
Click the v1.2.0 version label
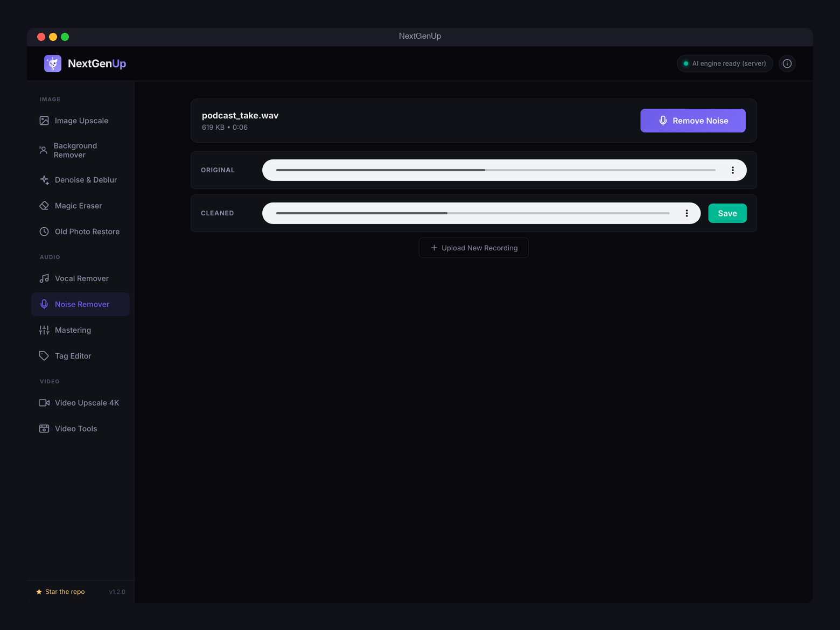click(x=117, y=592)
